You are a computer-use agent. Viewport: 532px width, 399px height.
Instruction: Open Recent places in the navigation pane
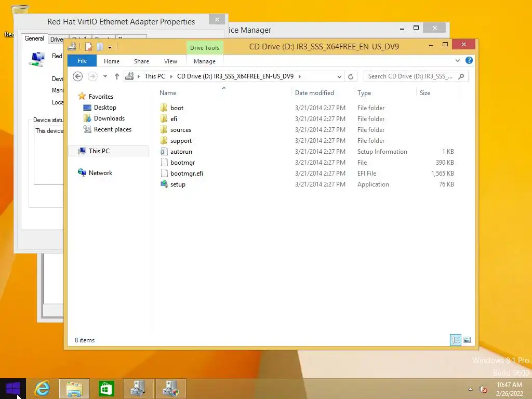pos(113,129)
